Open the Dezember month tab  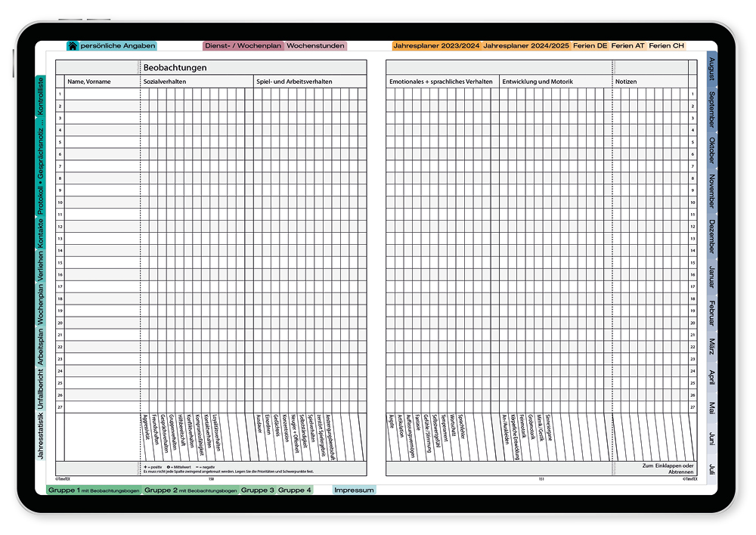coord(711,237)
